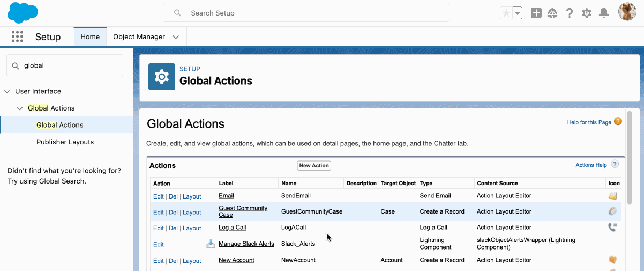Delete the Log a Call action
Screen dimensions: 644x271
tap(173, 228)
